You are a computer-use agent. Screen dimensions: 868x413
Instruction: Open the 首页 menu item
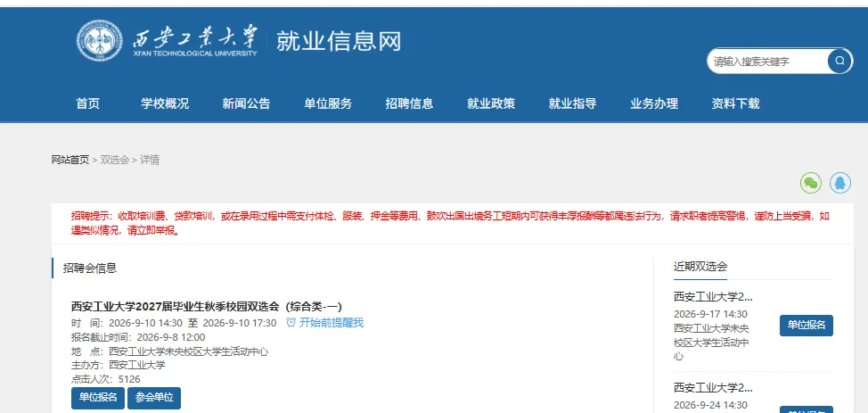click(88, 103)
